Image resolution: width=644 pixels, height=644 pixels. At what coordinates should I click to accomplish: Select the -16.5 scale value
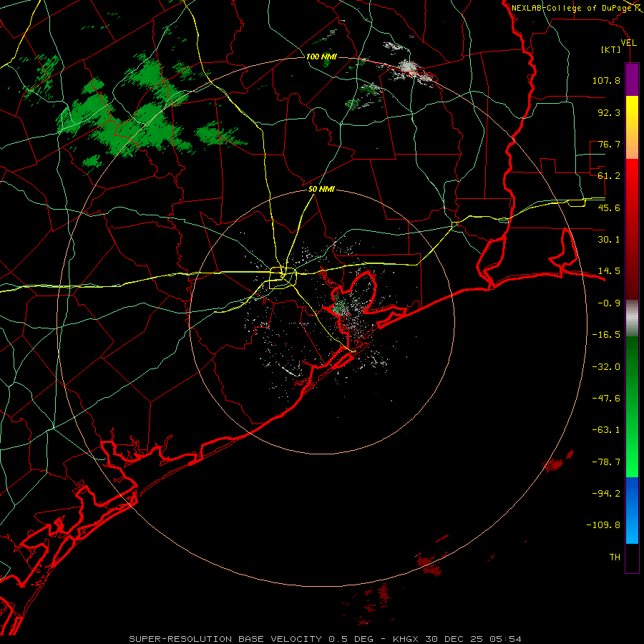606,335
